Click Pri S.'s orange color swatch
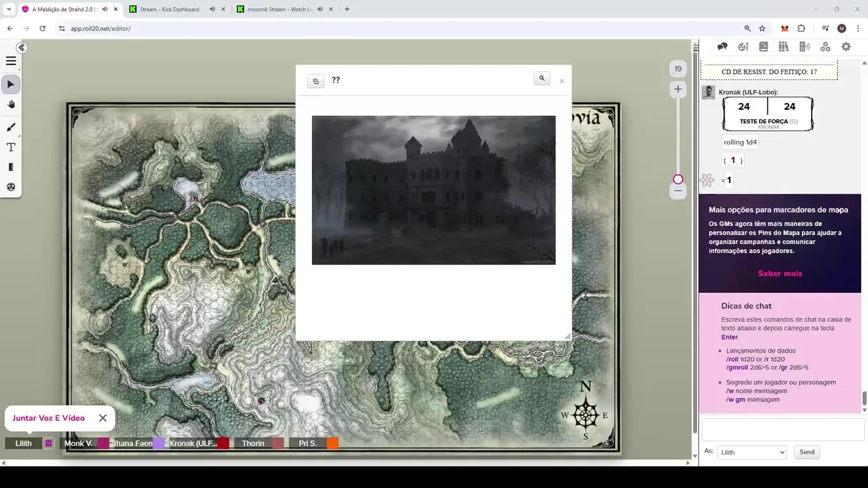The height and width of the screenshot is (488, 868). 333,443
